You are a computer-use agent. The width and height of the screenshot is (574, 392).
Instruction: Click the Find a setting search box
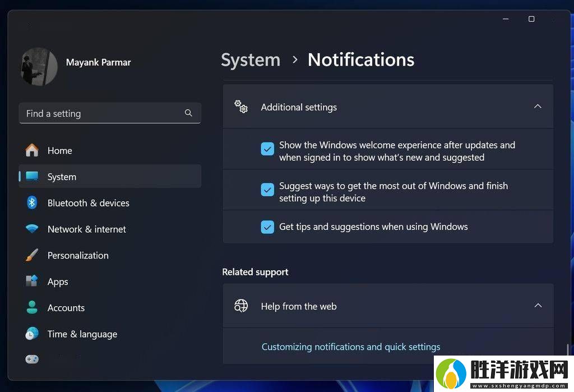(110, 113)
